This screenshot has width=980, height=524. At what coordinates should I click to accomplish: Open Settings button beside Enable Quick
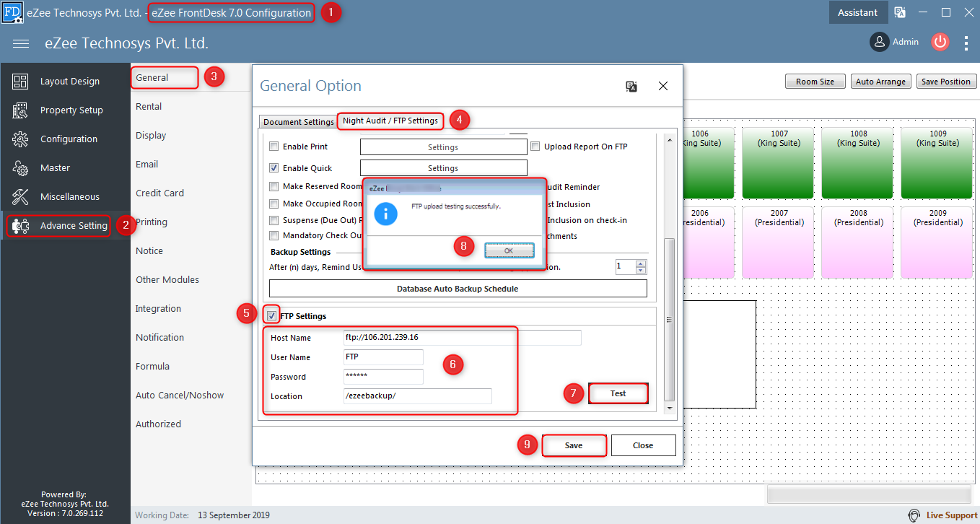(443, 168)
